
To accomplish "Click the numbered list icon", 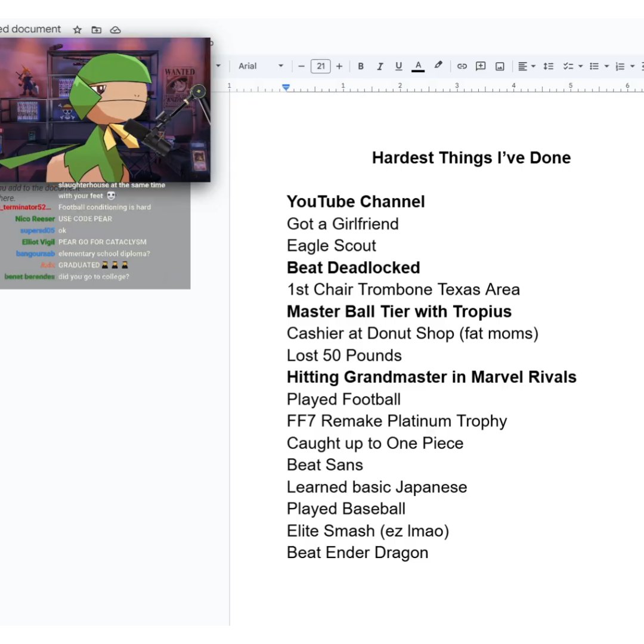I will pos(620,66).
